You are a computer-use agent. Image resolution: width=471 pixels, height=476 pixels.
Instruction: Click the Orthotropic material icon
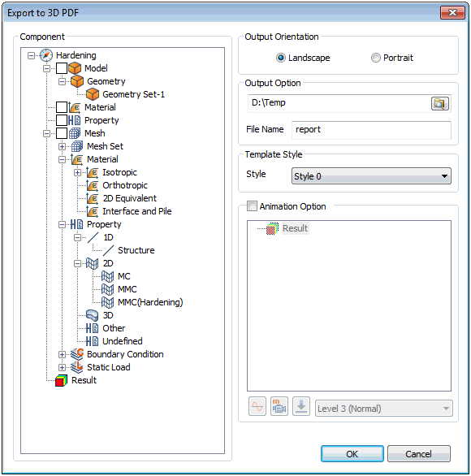pos(93,185)
